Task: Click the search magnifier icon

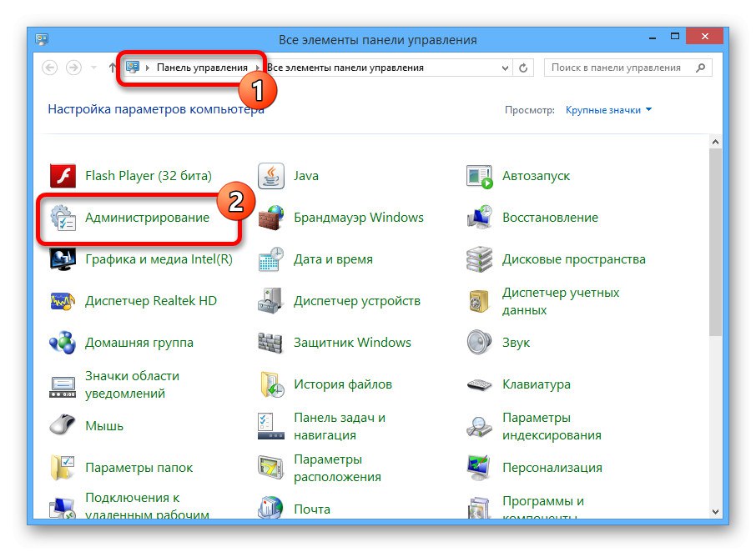Action: click(x=701, y=68)
